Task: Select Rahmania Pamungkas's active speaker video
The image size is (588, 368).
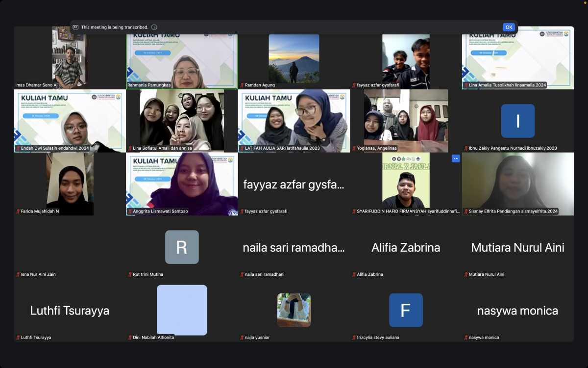Action: [x=182, y=59]
